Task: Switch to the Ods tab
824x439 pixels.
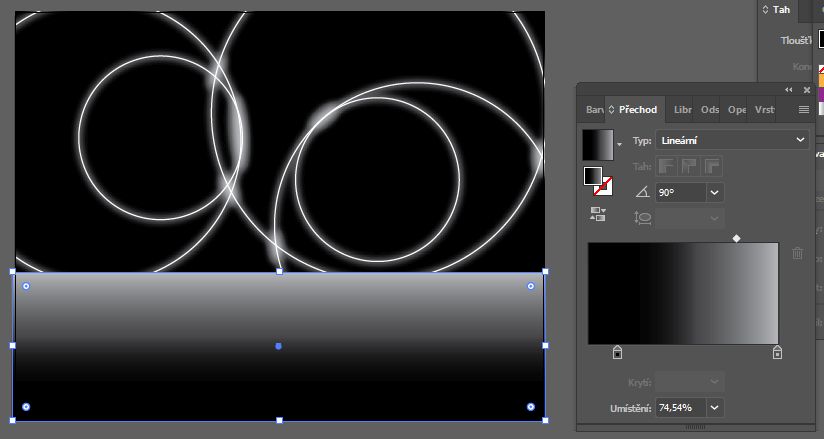Action: click(710, 110)
